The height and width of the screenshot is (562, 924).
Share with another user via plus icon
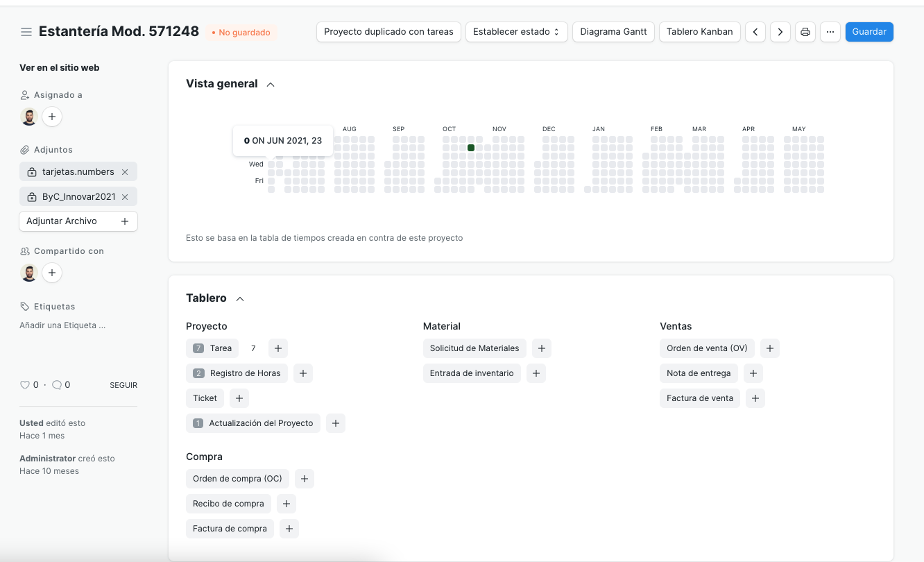click(x=52, y=273)
